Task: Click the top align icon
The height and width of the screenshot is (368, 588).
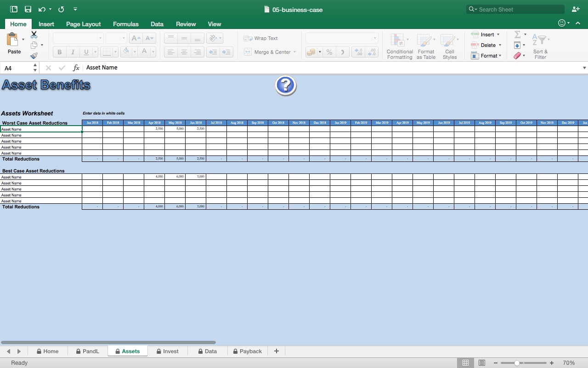Action: (x=170, y=38)
